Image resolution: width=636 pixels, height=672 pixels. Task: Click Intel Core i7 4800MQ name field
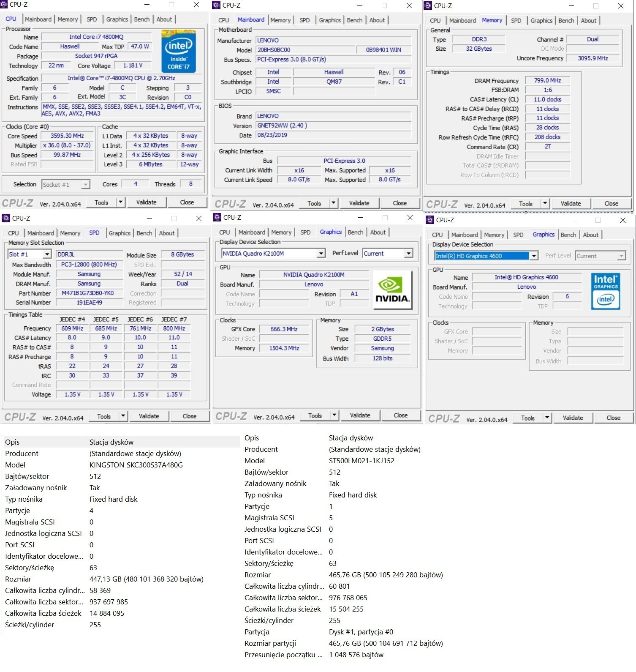point(96,37)
